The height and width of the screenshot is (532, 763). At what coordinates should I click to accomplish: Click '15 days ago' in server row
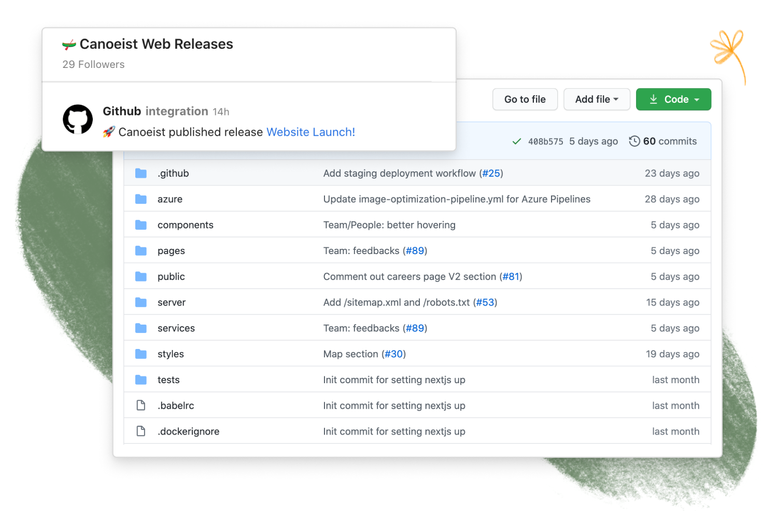[672, 302]
